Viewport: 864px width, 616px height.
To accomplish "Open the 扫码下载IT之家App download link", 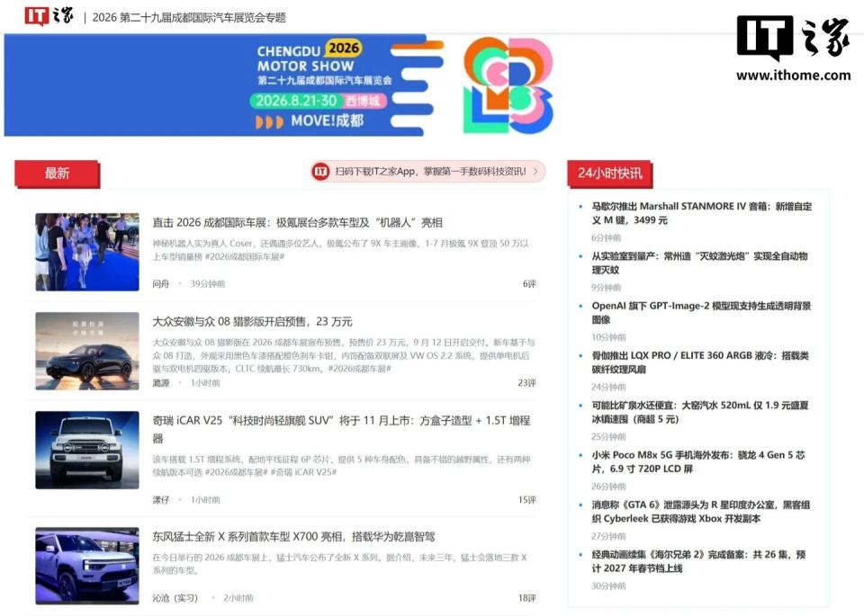I will [x=430, y=172].
